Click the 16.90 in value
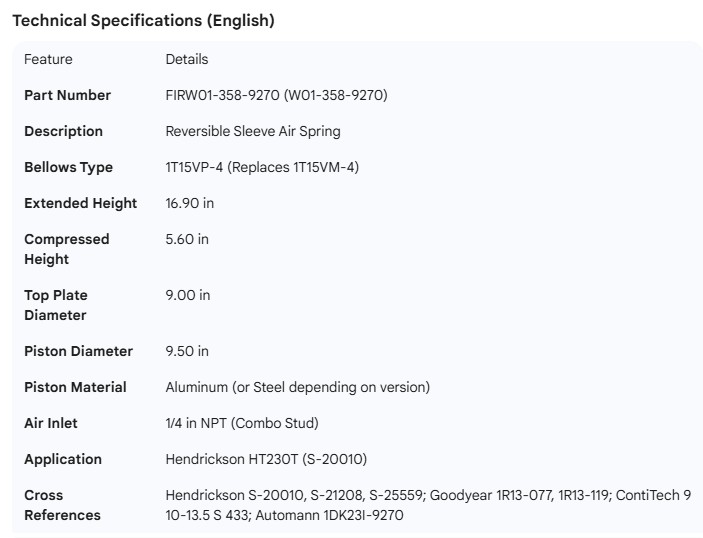This screenshot has height=538, width=703. tap(190, 203)
